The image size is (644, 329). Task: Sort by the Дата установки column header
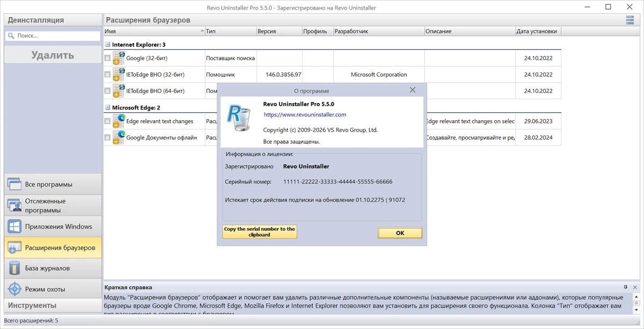pyautogui.click(x=538, y=31)
